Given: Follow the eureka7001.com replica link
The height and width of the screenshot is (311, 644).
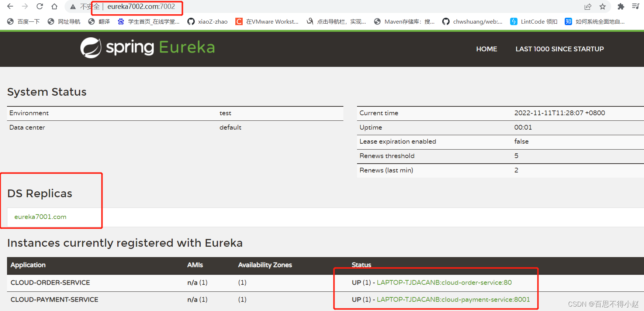Looking at the screenshot, I should coord(40,217).
